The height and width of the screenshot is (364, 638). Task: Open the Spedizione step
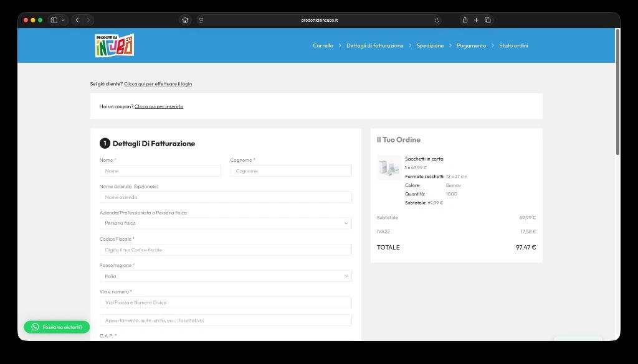pyautogui.click(x=430, y=45)
